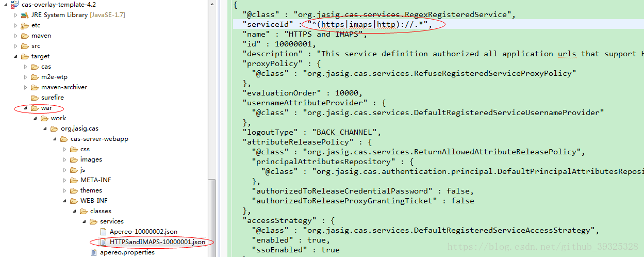
Task: Collapse the work folder arrow
Action: (36, 118)
